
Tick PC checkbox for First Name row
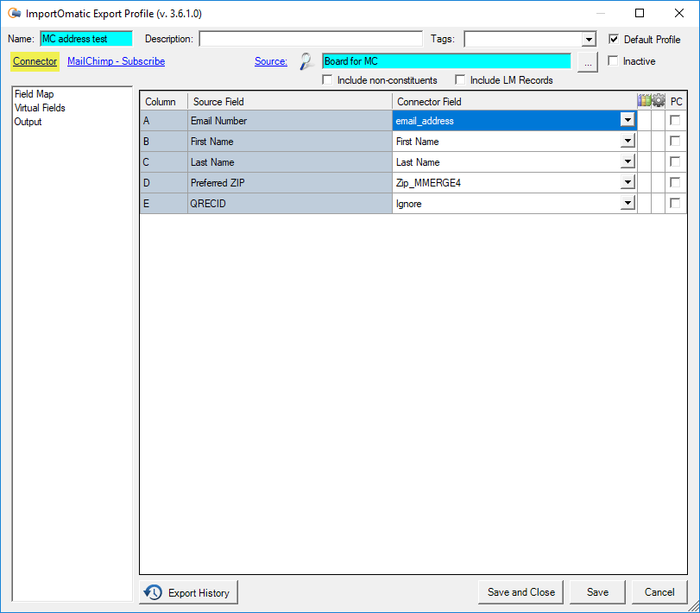(x=675, y=141)
